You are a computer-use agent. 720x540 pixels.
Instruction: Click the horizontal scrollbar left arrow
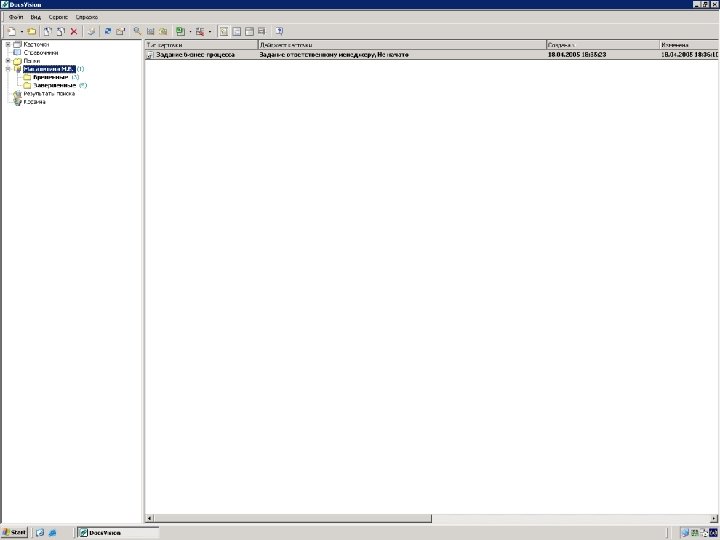tap(149, 518)
